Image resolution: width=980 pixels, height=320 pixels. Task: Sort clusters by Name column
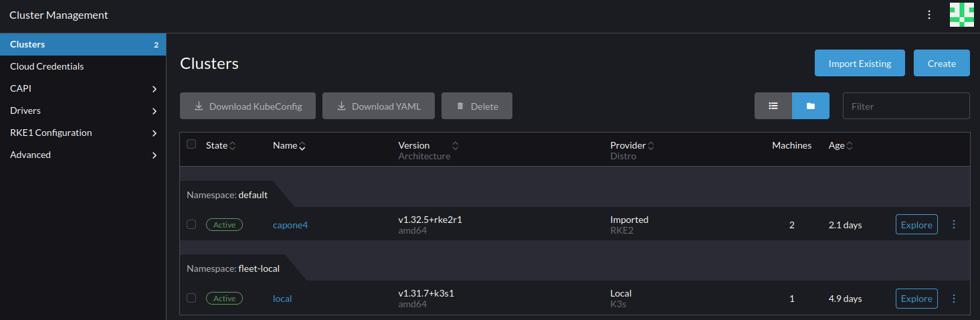pos(289,145)
